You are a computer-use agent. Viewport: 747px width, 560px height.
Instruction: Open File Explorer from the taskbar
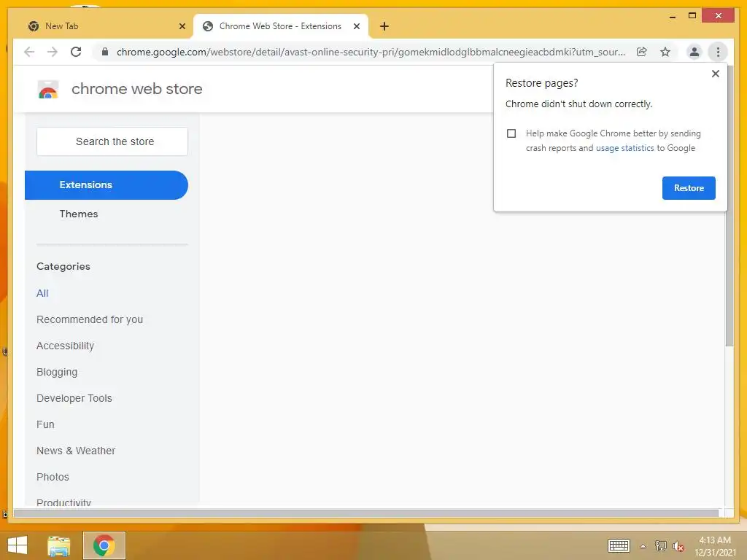59,545
